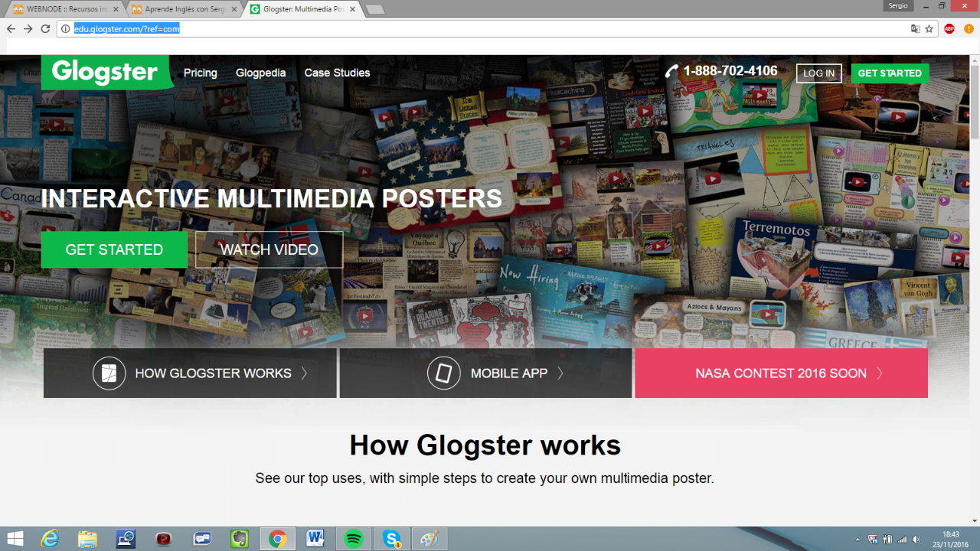Click the Adblock Plus extension icon
Image resolution: width=980 pixels, height=551 pixels.
949,29
